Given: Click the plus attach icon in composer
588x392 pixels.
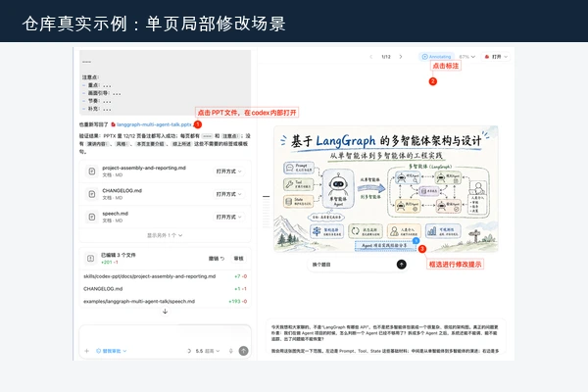Looking at the screenshot, I should coord(86,351).
